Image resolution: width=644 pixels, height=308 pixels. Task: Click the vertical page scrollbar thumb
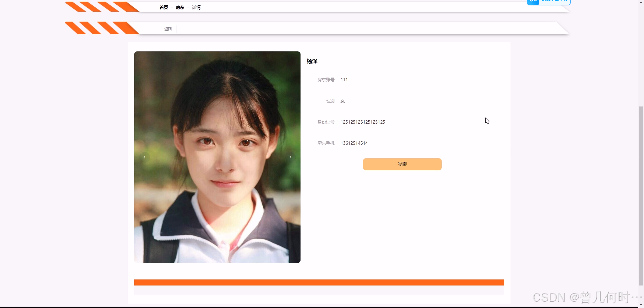(x=641, y=195)
